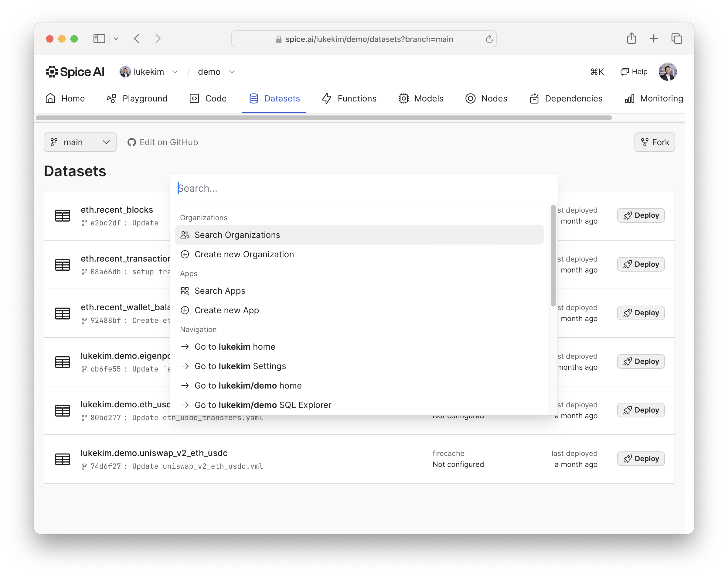
Task: Open a new Safari tab with plus icon
Action: [653, 39]
